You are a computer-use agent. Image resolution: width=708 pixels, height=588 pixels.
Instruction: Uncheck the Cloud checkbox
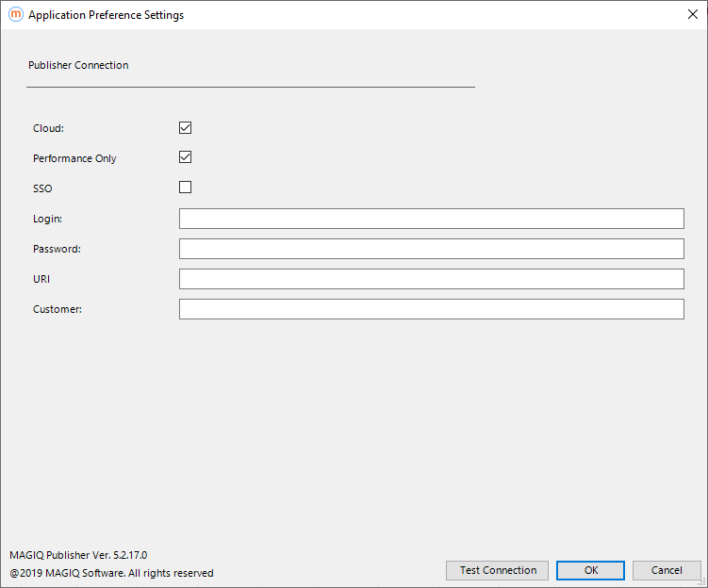pos(185,128)
